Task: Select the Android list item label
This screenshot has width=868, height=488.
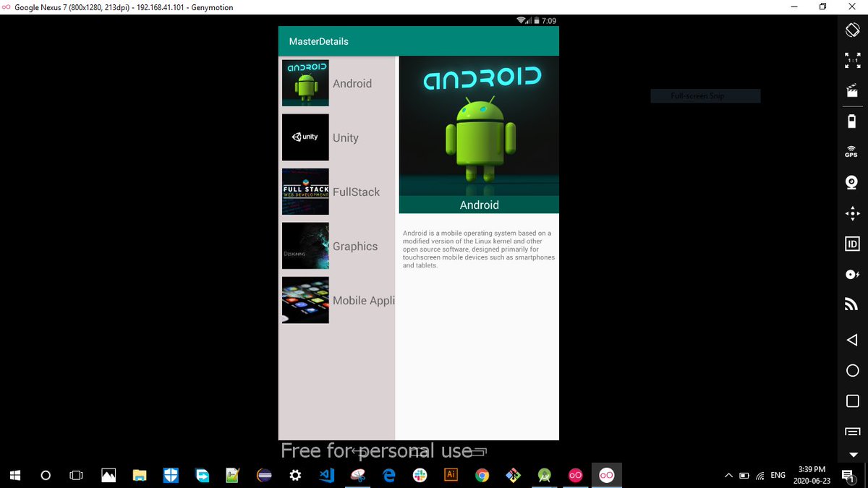Action: tap(352, 84)
